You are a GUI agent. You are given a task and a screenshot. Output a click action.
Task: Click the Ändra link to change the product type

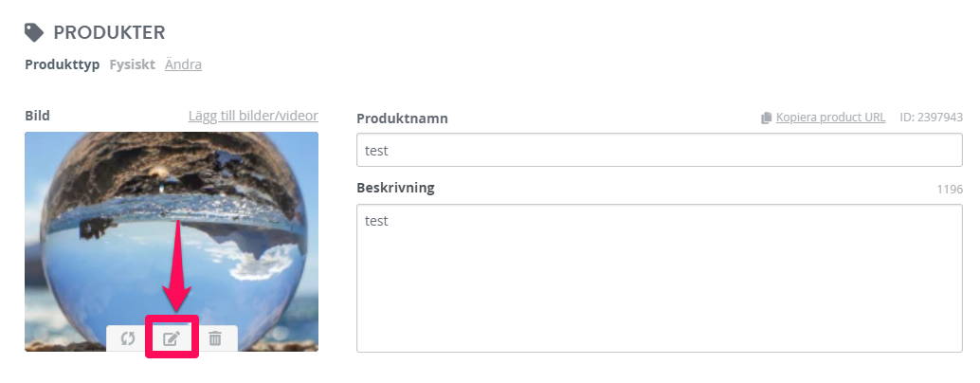(183, 64)
